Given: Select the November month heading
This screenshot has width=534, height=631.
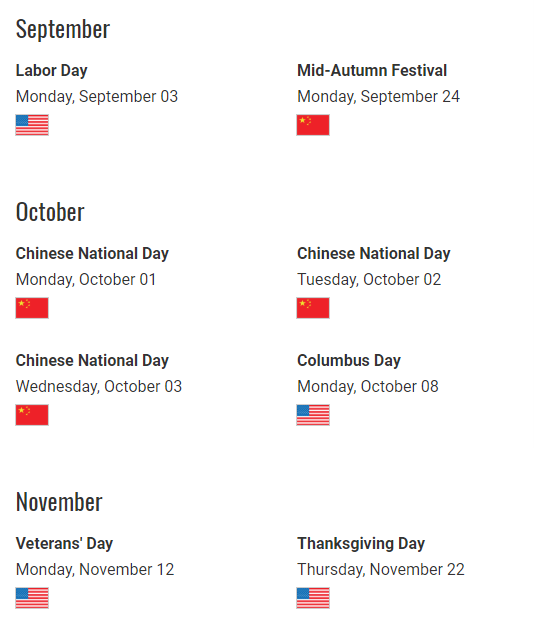Looking at the screenshot, I should 59,502.
